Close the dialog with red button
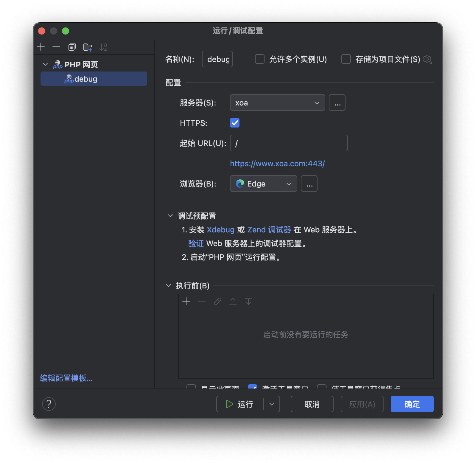 pyautogui.click(x=42, y=31)
